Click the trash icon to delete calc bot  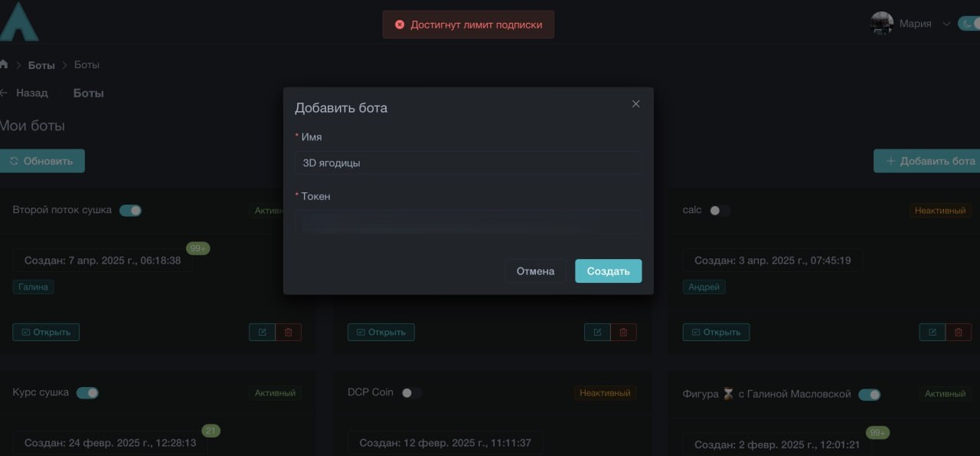click(958, 332)
